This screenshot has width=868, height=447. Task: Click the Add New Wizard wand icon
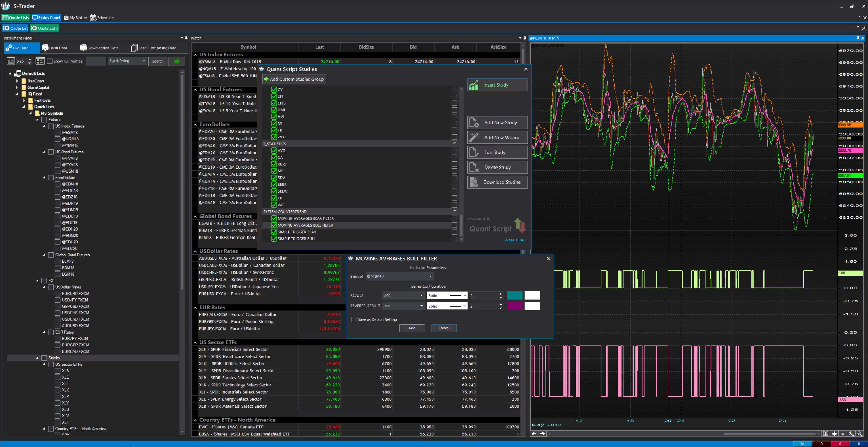pos(474,137)
